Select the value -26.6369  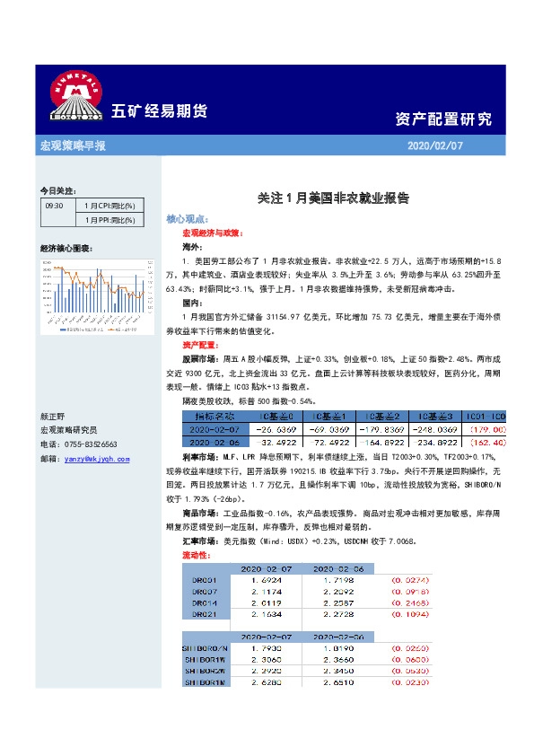(x=276, y=429)
